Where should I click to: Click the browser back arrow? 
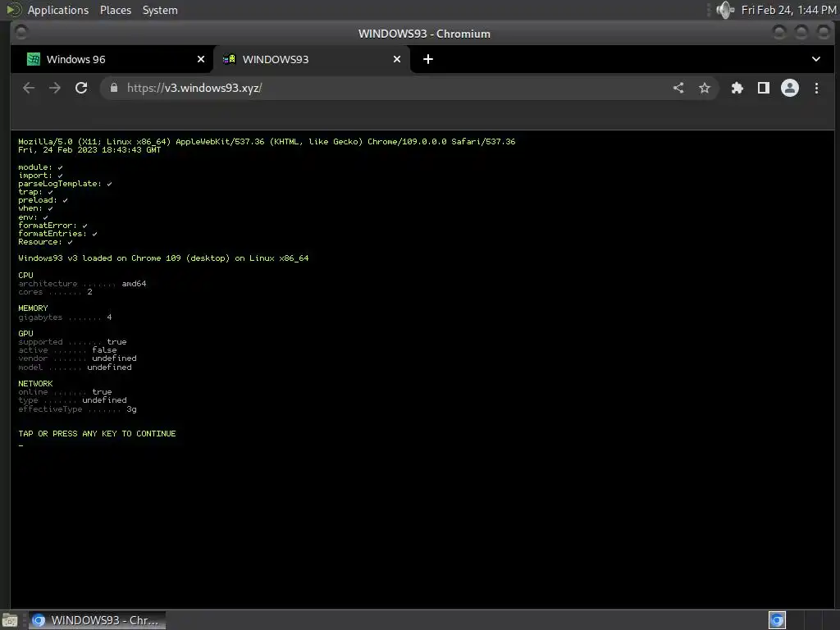pyautogui.click(x=29, y=88)
